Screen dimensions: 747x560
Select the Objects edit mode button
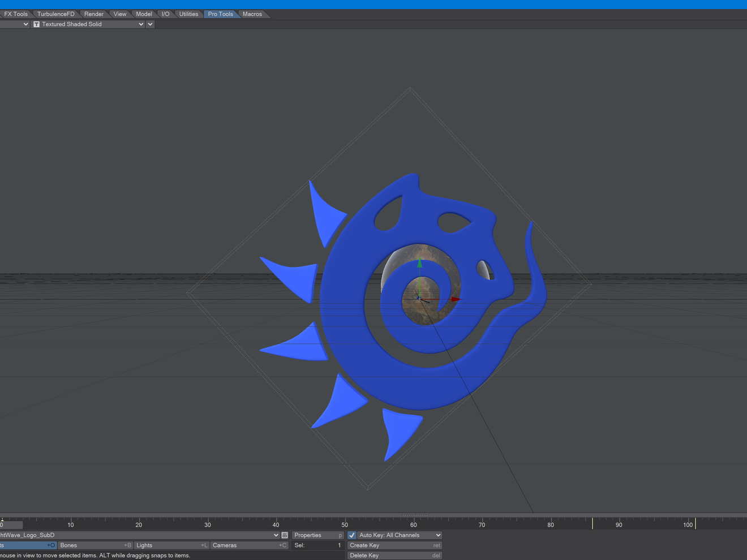28,545
